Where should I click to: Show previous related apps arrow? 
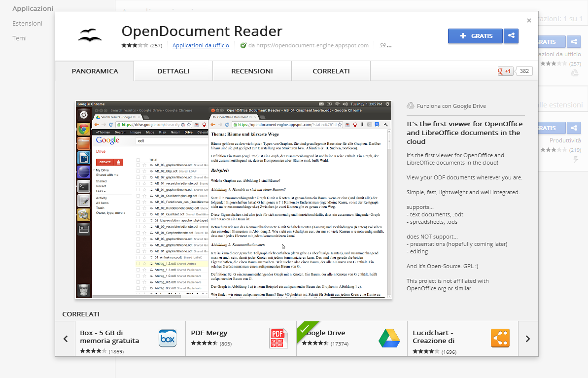(66, 339)
